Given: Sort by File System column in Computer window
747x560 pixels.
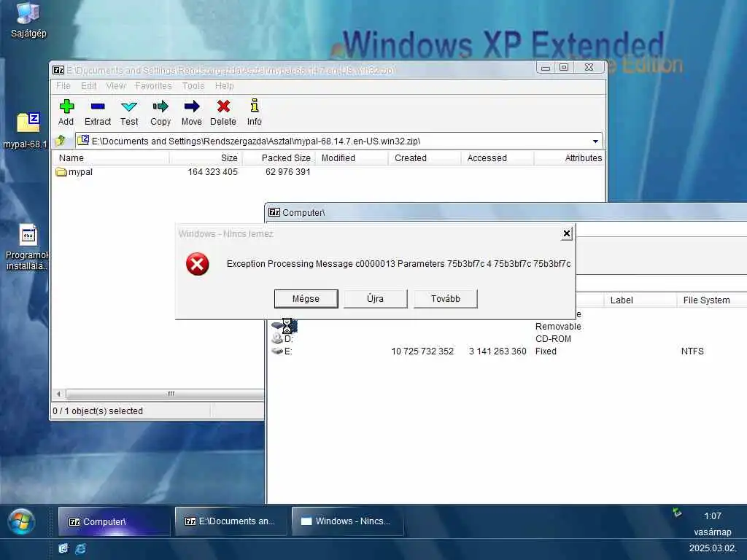Looking at the screenshot, I should click(712, 300).
